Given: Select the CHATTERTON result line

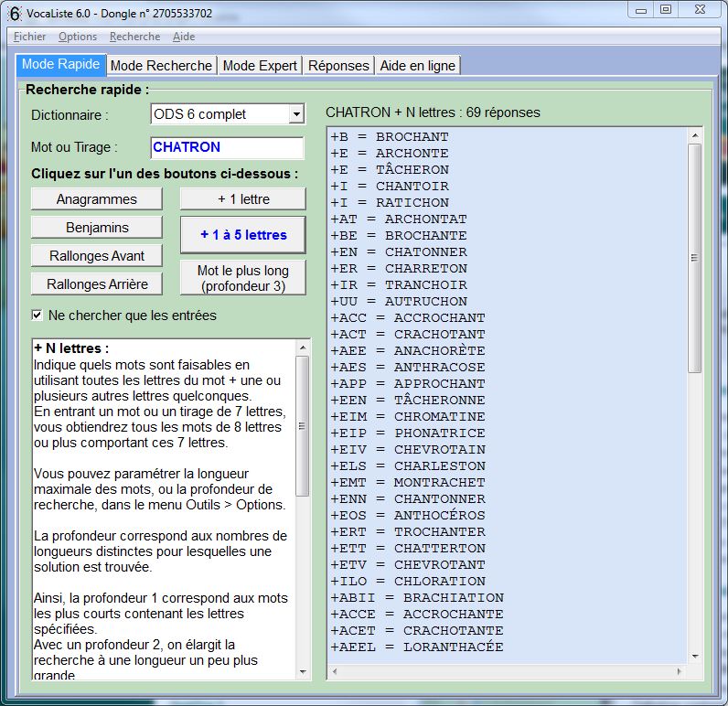Looking at the screenshot, I should click(x=408, y=549).
